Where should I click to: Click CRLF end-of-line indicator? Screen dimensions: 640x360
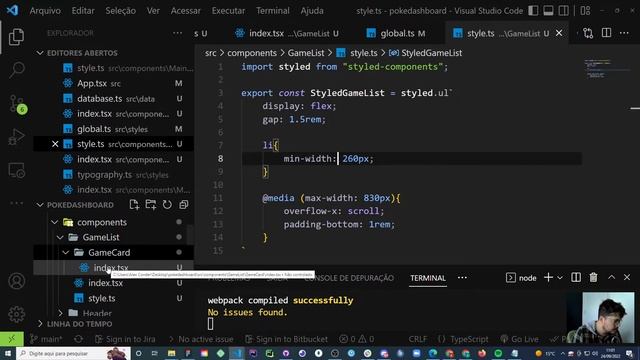417,339
